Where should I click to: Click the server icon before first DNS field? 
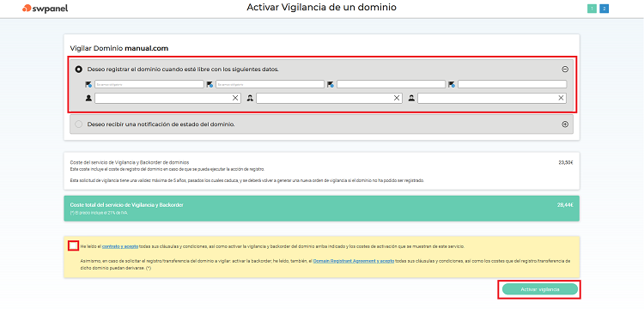pos(88,84)
